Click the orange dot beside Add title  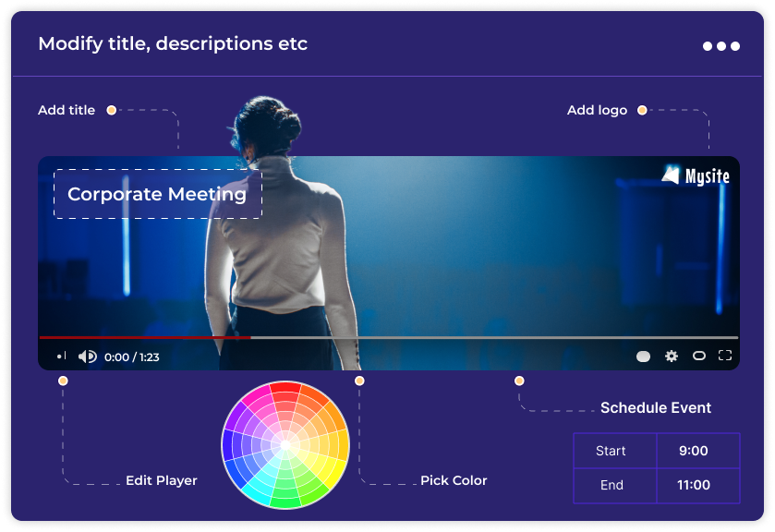(111, 110)
